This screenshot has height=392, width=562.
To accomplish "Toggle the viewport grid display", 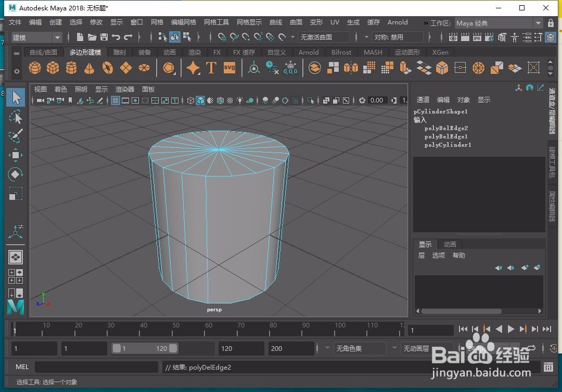I will [116, 100].
